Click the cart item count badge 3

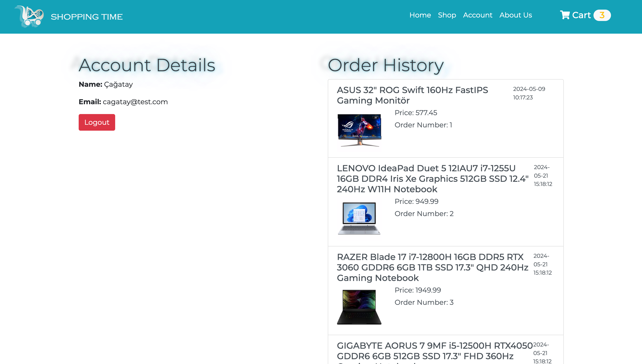tap(602, 15)
